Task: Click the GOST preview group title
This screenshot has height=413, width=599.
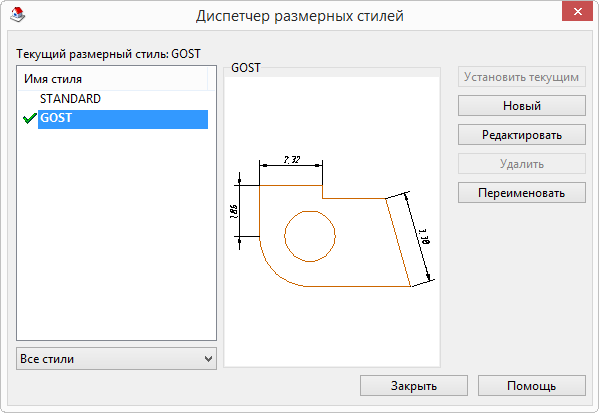Action: point(246,68)
